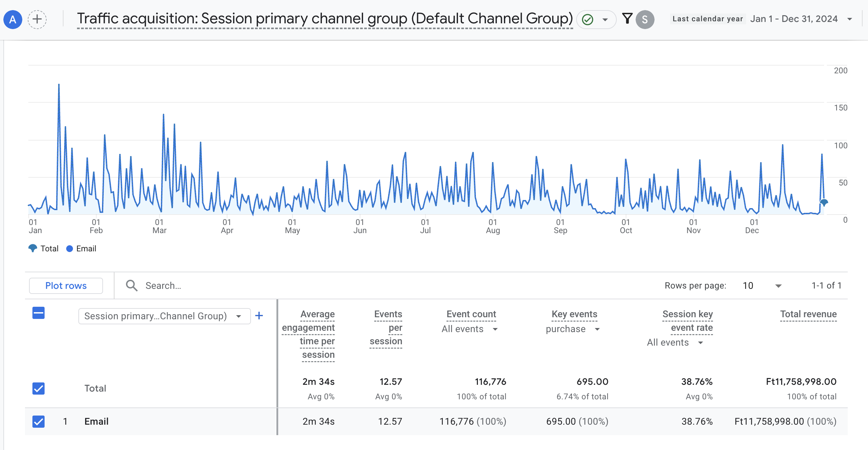
Task: Add a secondary dimension with the plus icon
Action: click(259, 316)
